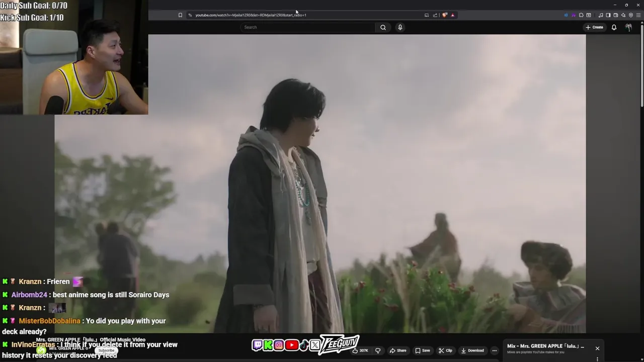644x362 pixels.
Task: Close the Mix - Mrs. GREEN APPLE panel
Action: (x=597, y=348)
